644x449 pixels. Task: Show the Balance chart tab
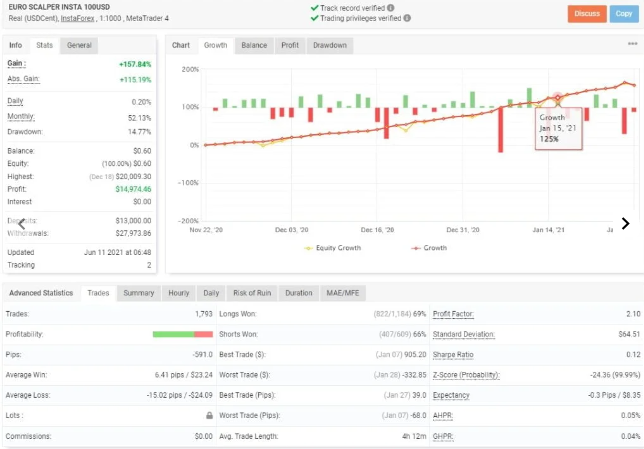(254, 45)
